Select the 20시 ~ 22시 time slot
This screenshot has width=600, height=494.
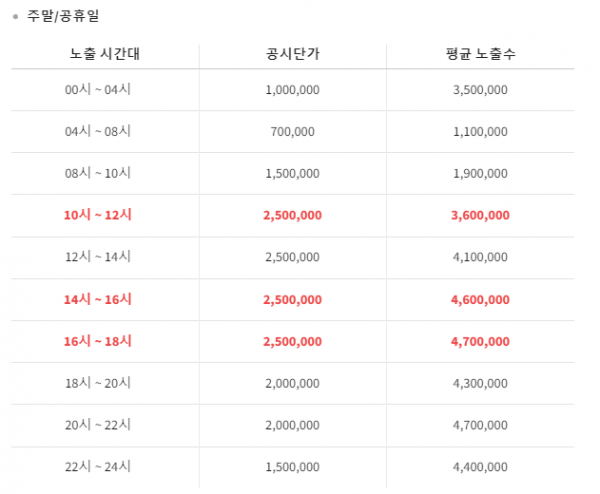98,425
